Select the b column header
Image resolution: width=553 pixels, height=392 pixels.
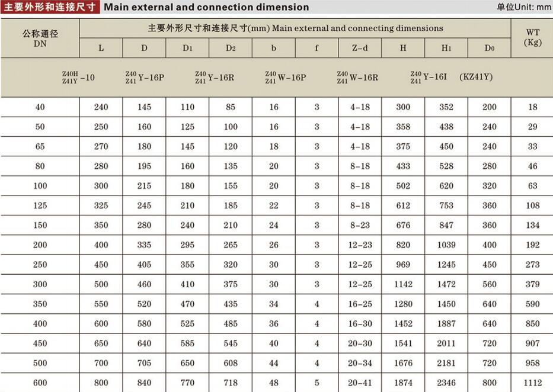[273, 48]
